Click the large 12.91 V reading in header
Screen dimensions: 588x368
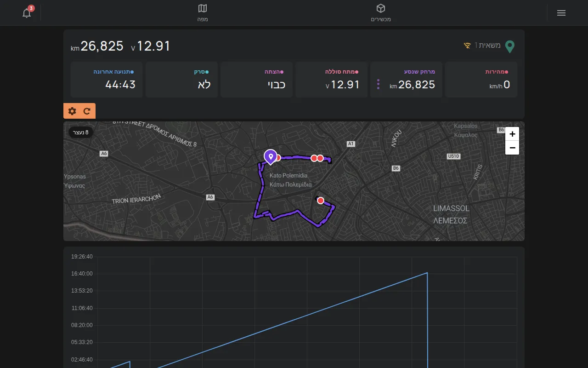(x=151, y=46)
